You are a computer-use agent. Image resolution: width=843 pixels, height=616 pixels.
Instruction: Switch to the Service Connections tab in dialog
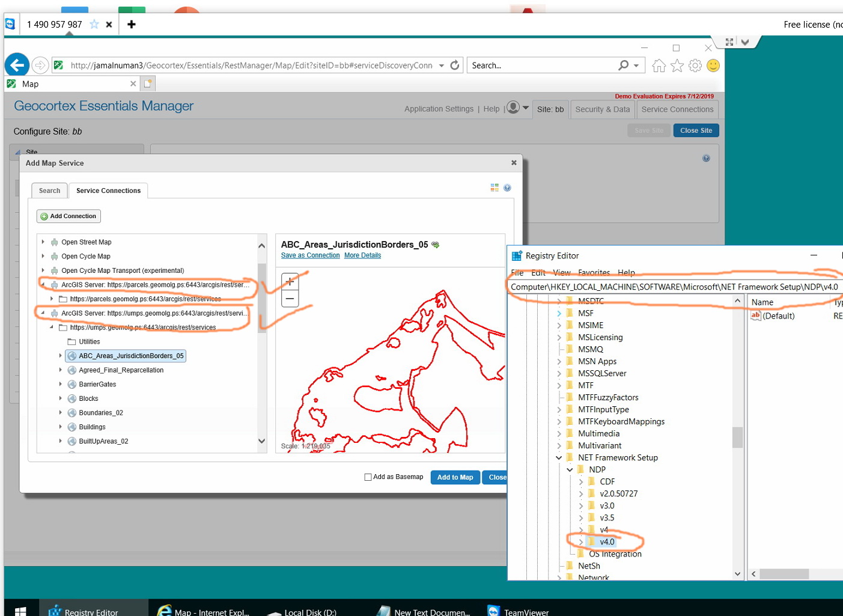[108, 191]
